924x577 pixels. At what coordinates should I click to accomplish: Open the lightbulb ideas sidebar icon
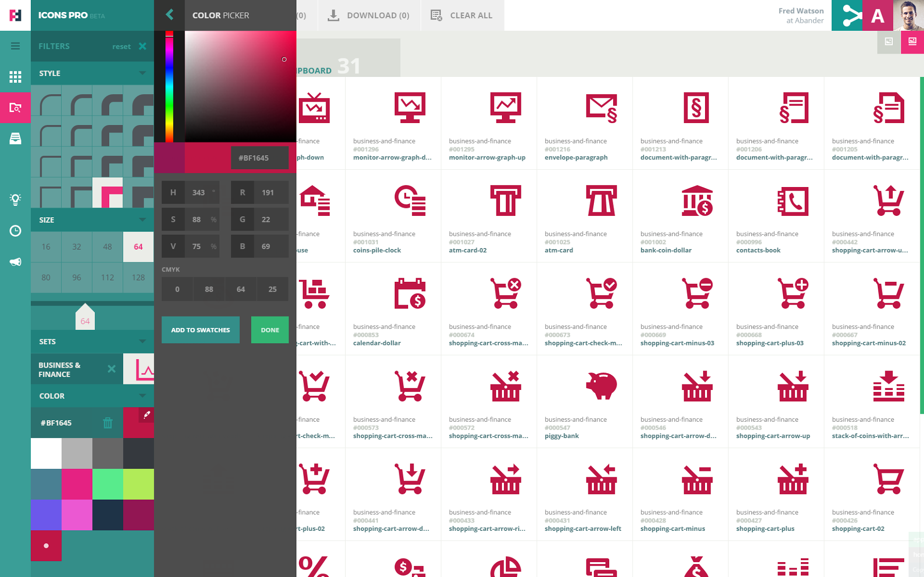tap(15, 199)
